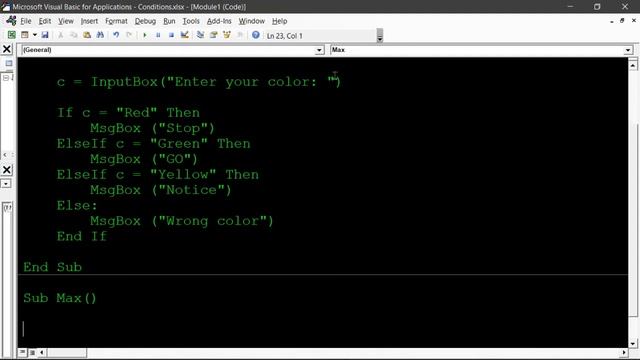Viewport: 640px width, 360px height.
Task: Click the Reset stop icon
Action: (x=171, y=35)
